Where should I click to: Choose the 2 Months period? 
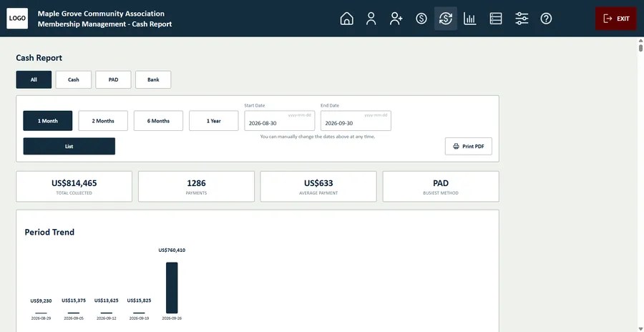coord(103,121)
